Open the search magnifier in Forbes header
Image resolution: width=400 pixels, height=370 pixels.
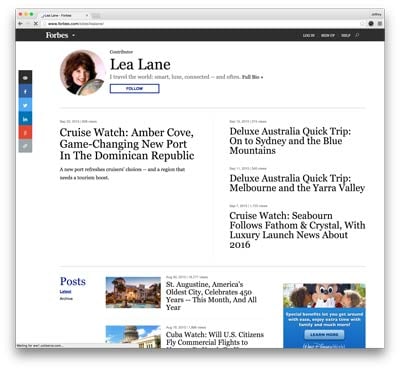357,35
